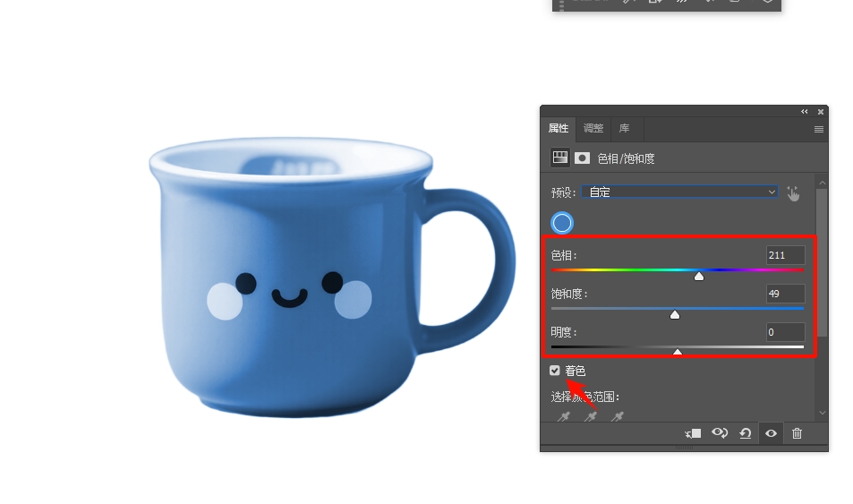Reset adjustment to defaults
This screenshot has width=853, height=504.
[x=745, y=433]
